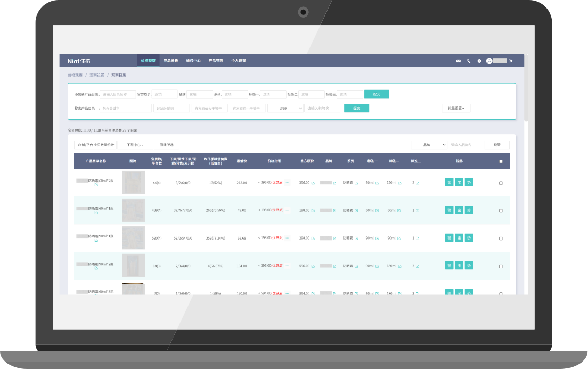Open the ellipsis next to <198.00 in second row
Viewport: 588px width, 369px height.
click(x=288, y=210)
